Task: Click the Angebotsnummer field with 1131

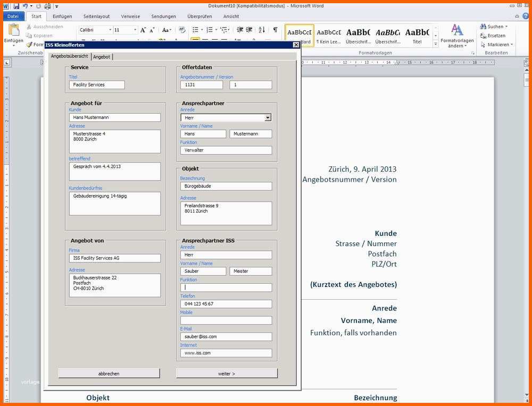Action: 202,84
